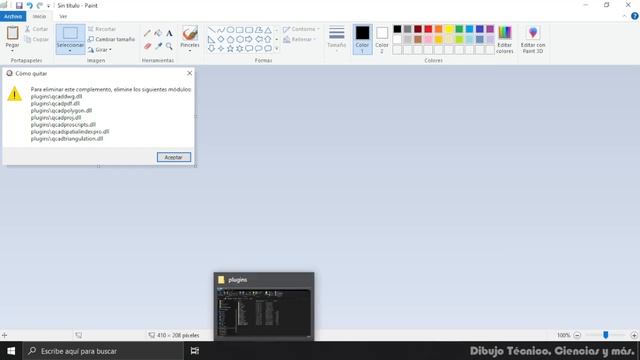640x360 pixels.
Task: Open the plugins window thumbnail preview
Action: tap(264, 306)
